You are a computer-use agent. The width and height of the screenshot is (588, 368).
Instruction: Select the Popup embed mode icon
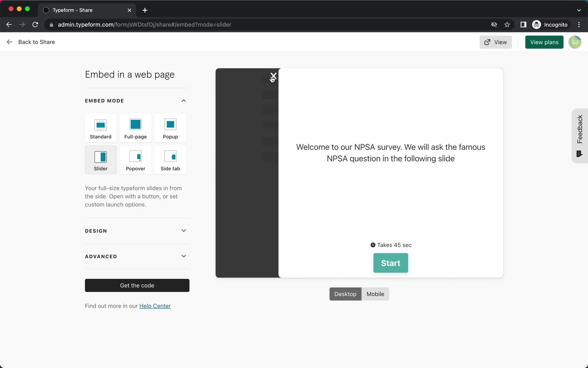pos(170,128)
